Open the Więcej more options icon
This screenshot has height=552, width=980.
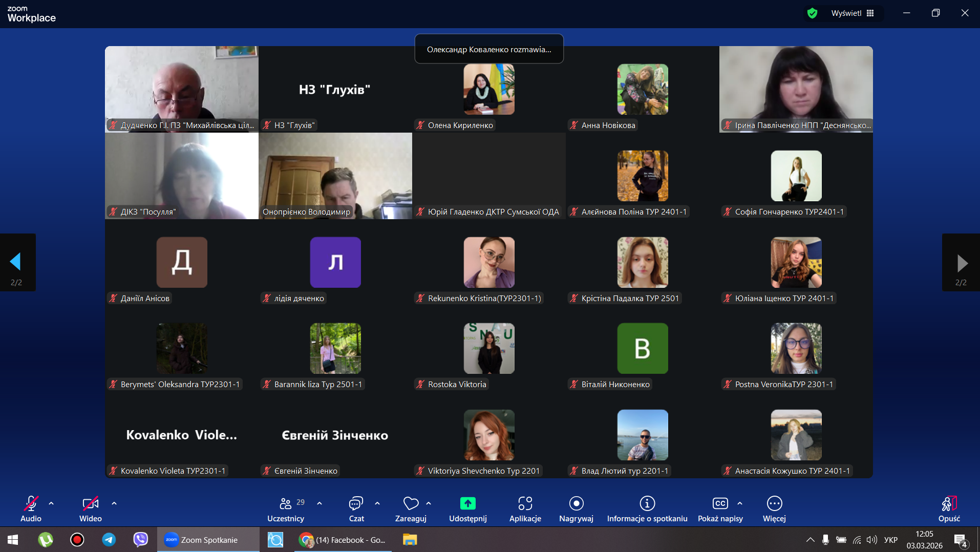tap(774, 504)
